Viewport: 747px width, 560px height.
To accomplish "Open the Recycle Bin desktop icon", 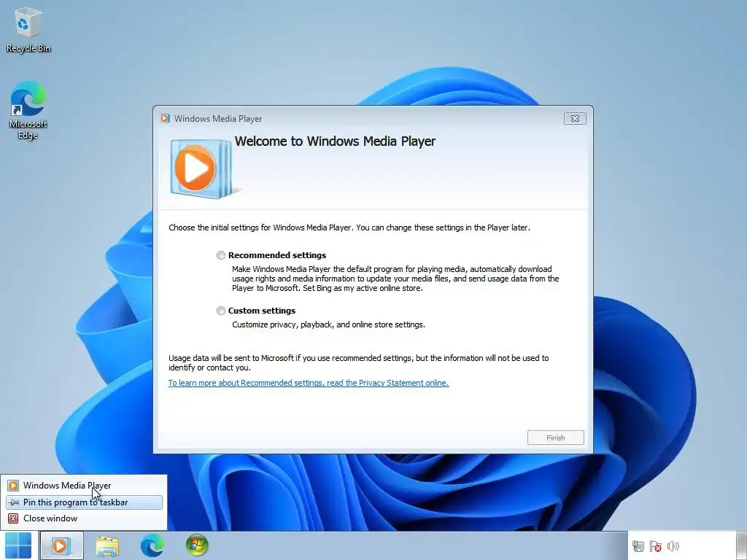I will tap(28, 29).
